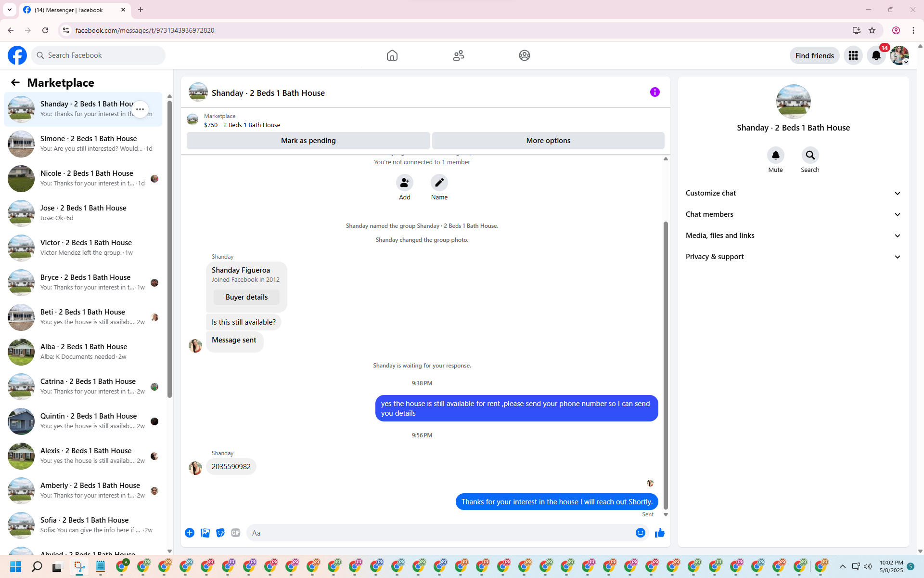
Task: Choose a sticker in composer
Action: point(220,533)
